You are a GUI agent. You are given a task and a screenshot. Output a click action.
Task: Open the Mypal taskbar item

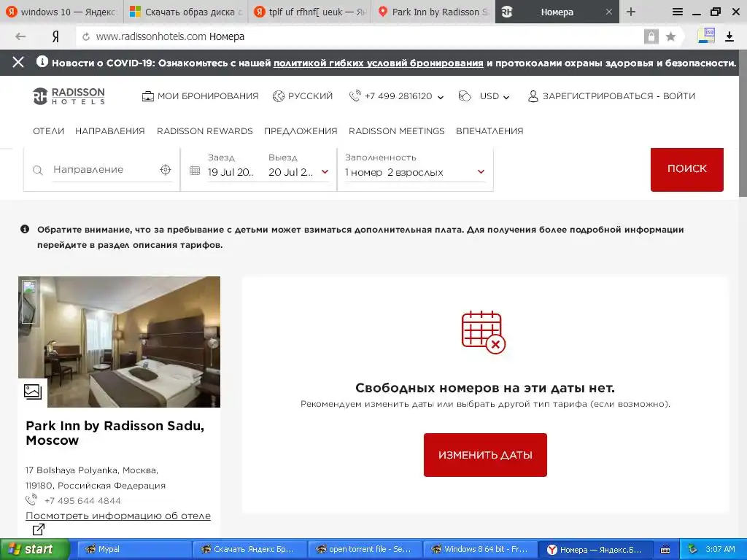pyautogui.click(x=134, y=550)
